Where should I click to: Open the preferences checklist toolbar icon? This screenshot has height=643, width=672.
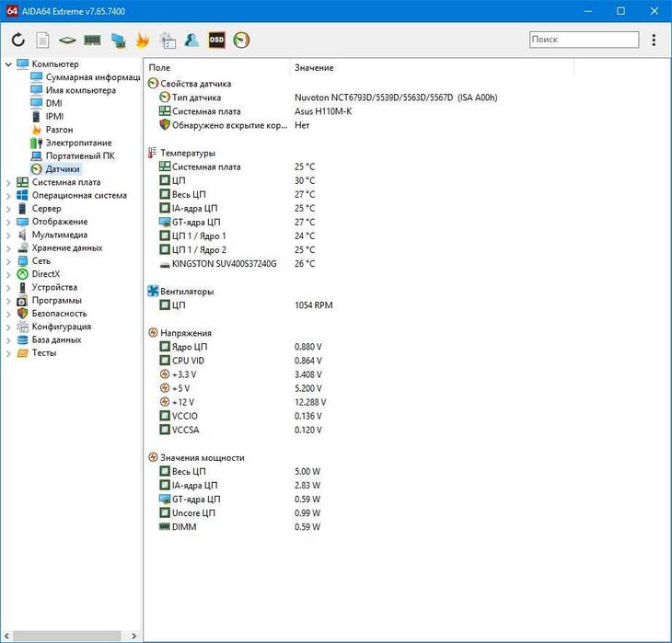click(x=168, y=40)
